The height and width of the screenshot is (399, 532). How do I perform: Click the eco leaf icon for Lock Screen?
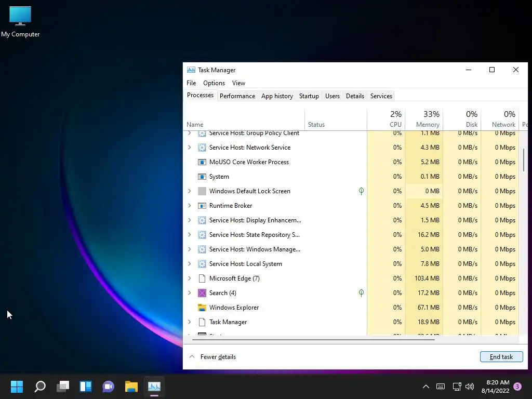point(362,191)
